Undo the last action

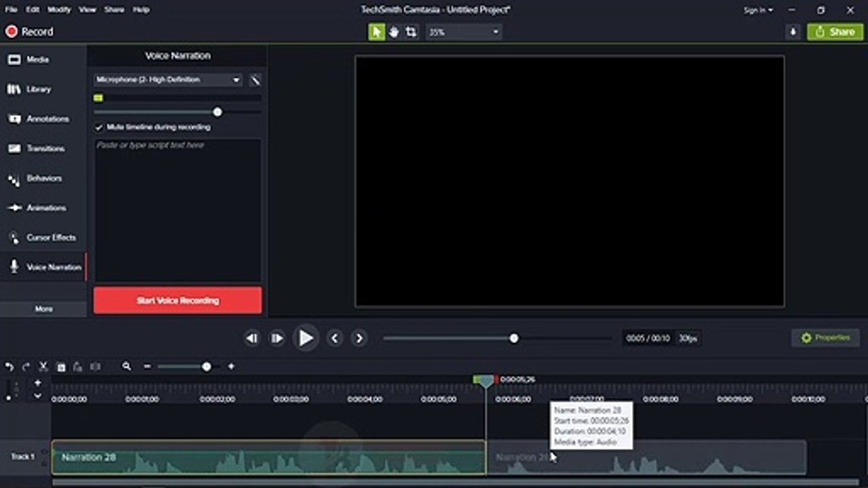(x=9, y=367)
